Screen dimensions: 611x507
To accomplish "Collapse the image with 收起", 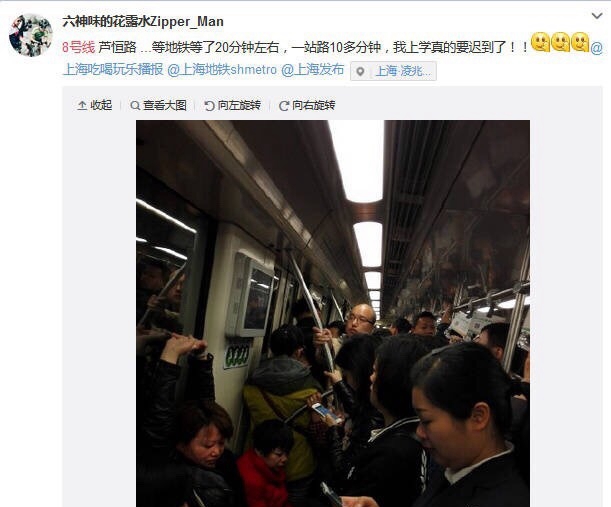I will (95, 105).
